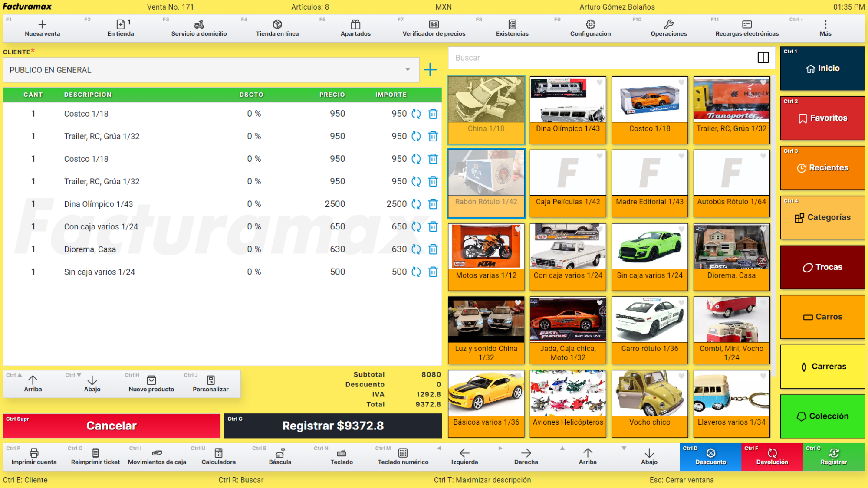Viewport: 868px width, 488px height.
Task: Switch to Favoritos tab
Action: (x=822, y=118)
